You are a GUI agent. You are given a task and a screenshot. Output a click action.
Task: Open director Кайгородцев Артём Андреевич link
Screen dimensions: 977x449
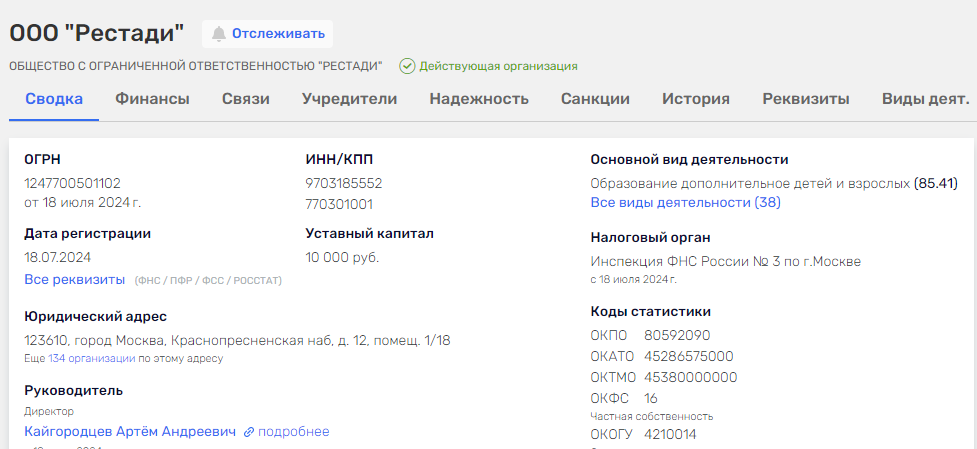(x=130, y=432)
